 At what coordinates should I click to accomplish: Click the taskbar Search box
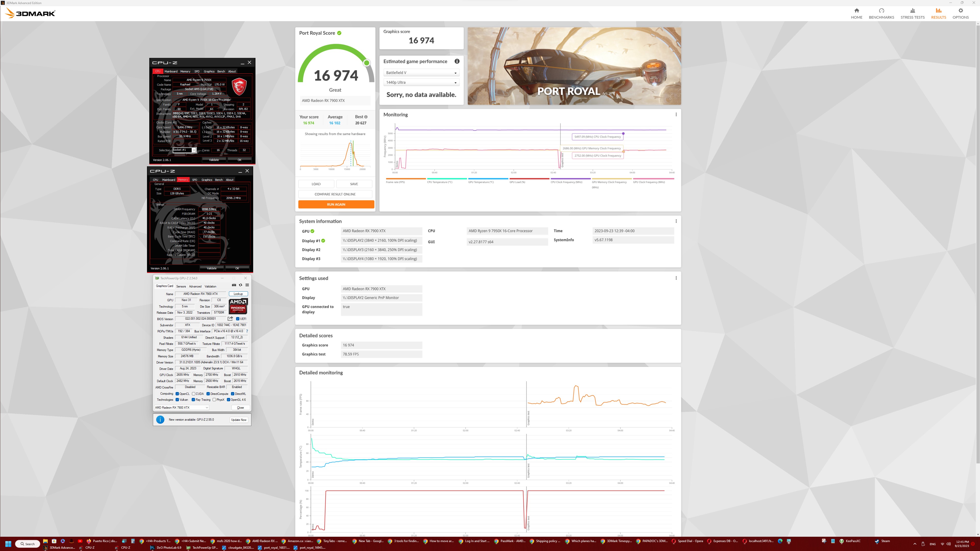point(27,544)
